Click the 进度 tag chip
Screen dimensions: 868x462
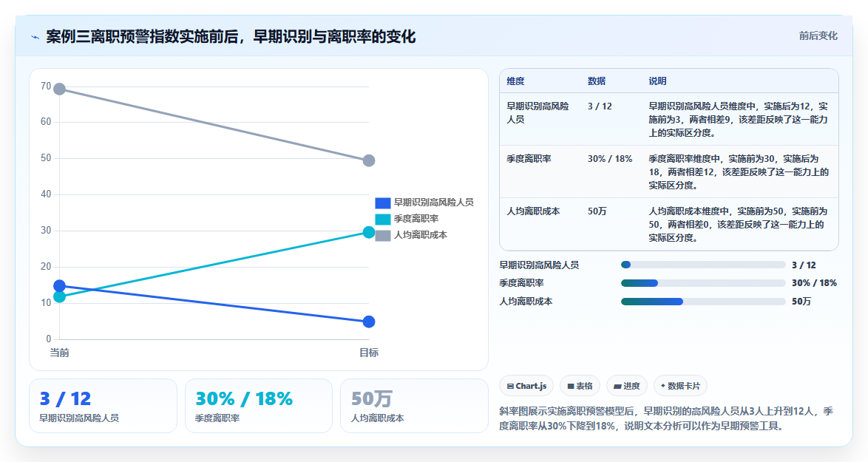627,386
